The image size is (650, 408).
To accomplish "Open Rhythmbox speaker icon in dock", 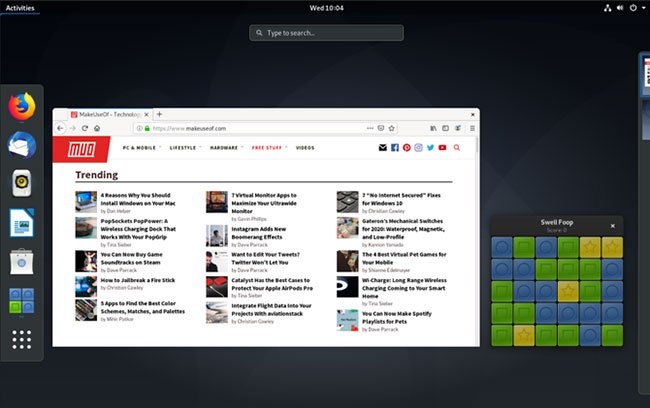I will pos(22,183).
